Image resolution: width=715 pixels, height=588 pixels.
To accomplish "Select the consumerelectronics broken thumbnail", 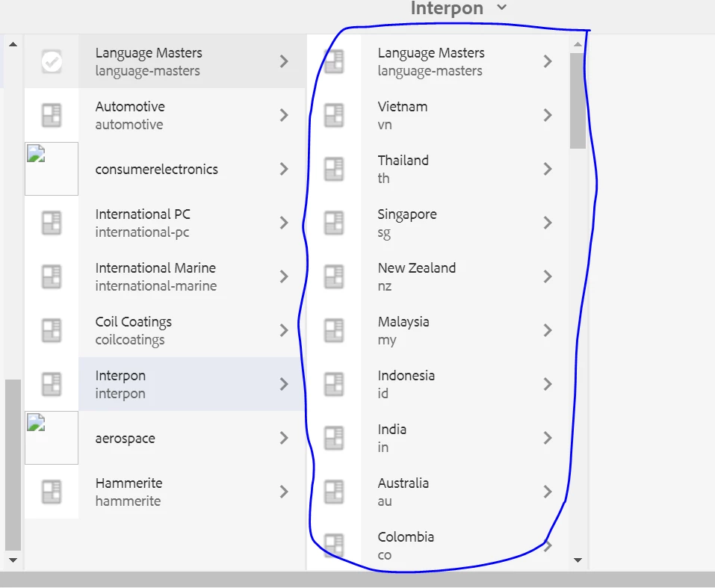I will coord(52,169).
